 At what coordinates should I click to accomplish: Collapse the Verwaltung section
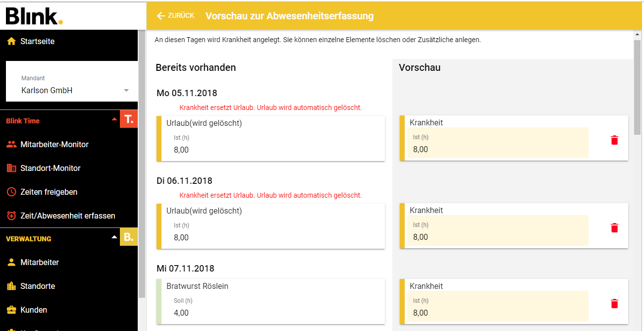114,237
